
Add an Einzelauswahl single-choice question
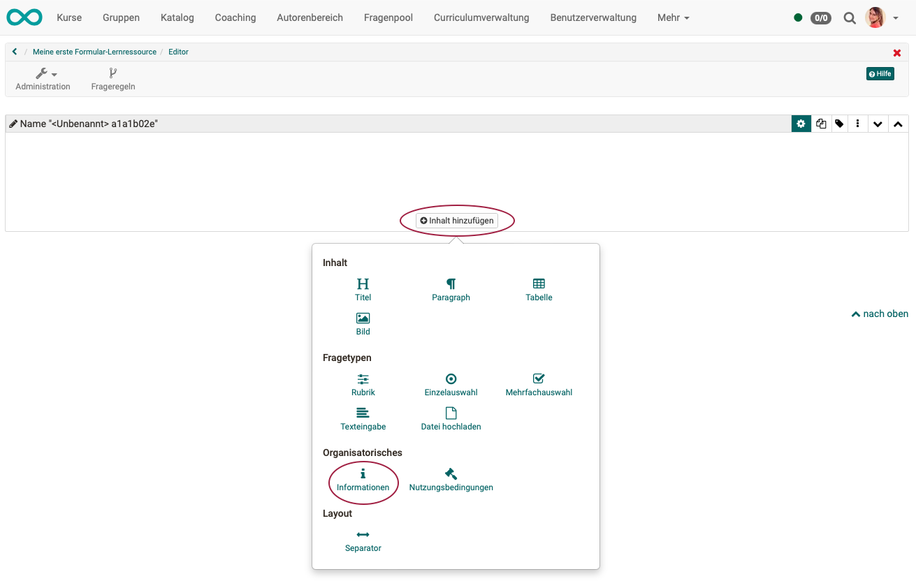451,384
